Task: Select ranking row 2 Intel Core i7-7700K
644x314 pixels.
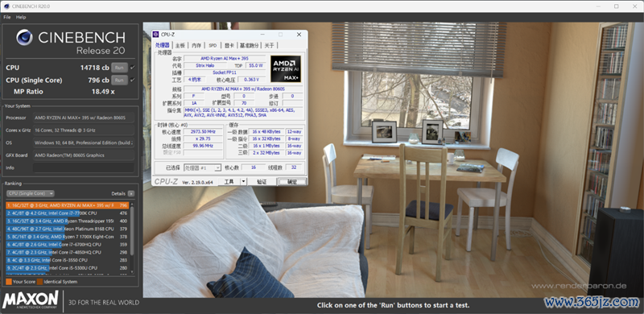Action: (68, 213)
